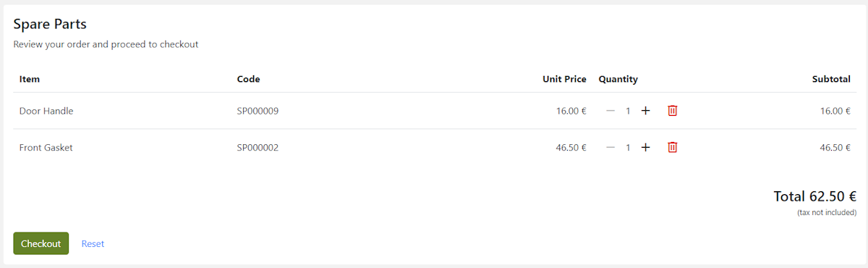Select the Front Gasket item name
The image size is (868, 268).
point(46,147)
